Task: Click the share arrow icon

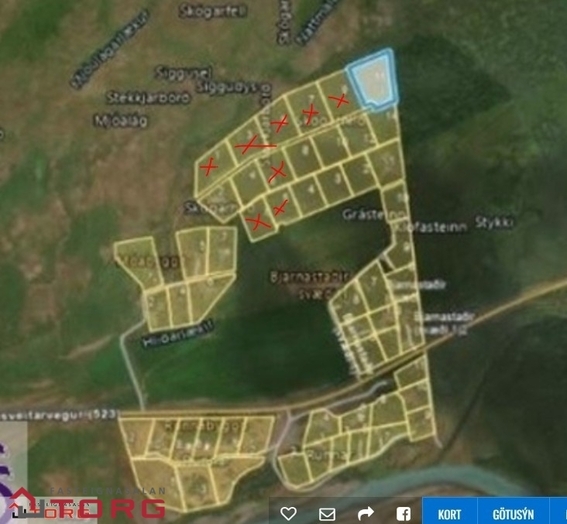Action: [x=366, y=514]
